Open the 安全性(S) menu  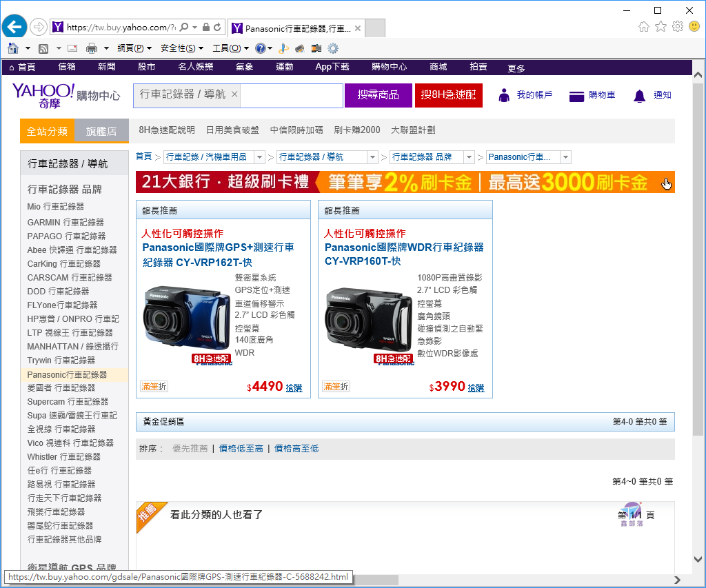click(x=182, y=48)
